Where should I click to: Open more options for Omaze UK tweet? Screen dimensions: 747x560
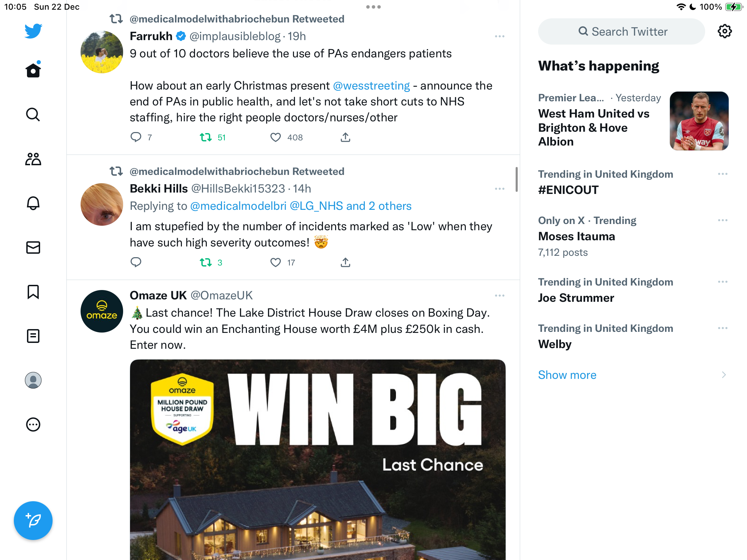click(x=500, y=296)
